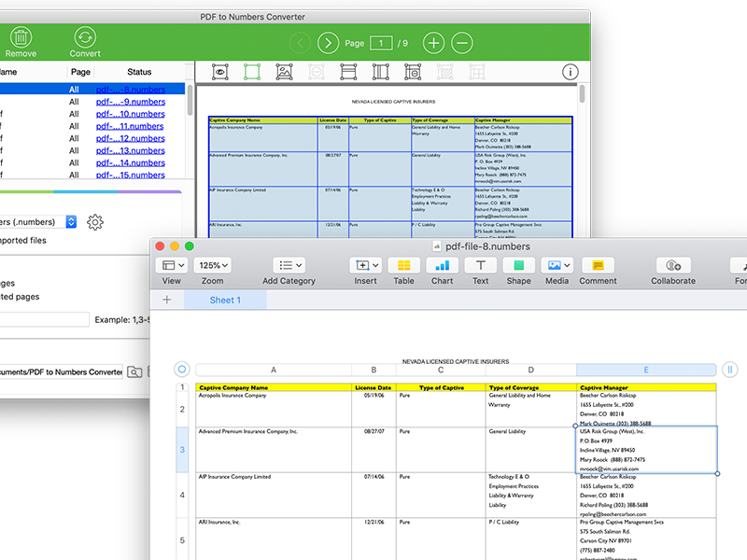Open the Insert dropdown in Numbers
This screenshot has height=560, width=747.
(x=365, y=265)
